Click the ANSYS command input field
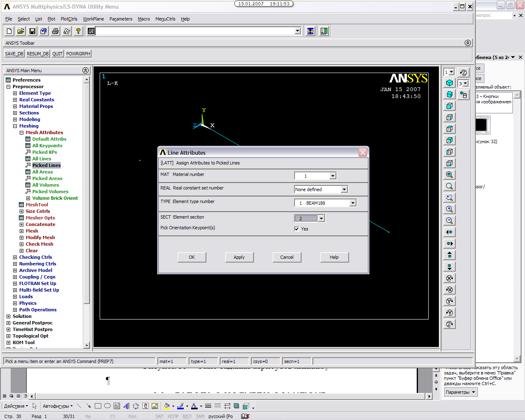 click(195, 31)
